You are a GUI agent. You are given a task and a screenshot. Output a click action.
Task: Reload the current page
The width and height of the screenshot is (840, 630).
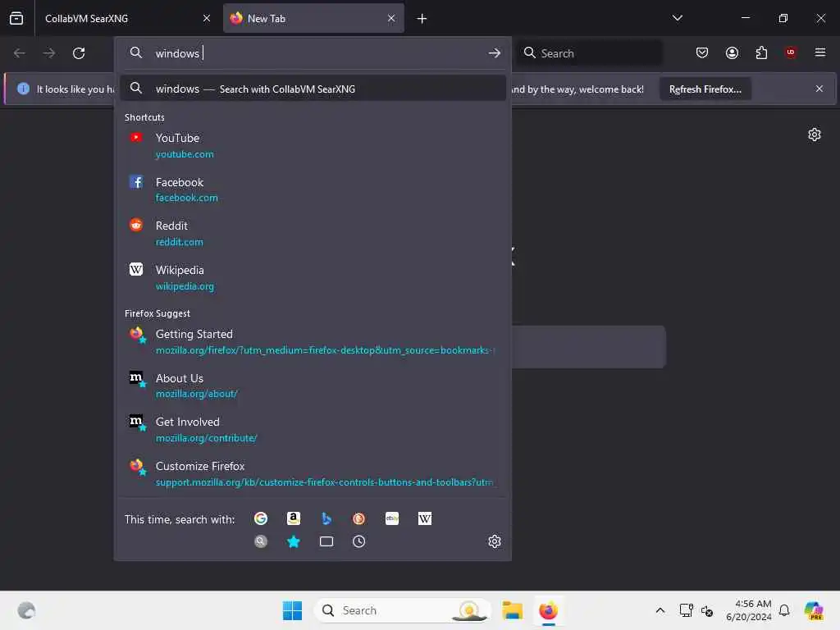click(79, 53)
